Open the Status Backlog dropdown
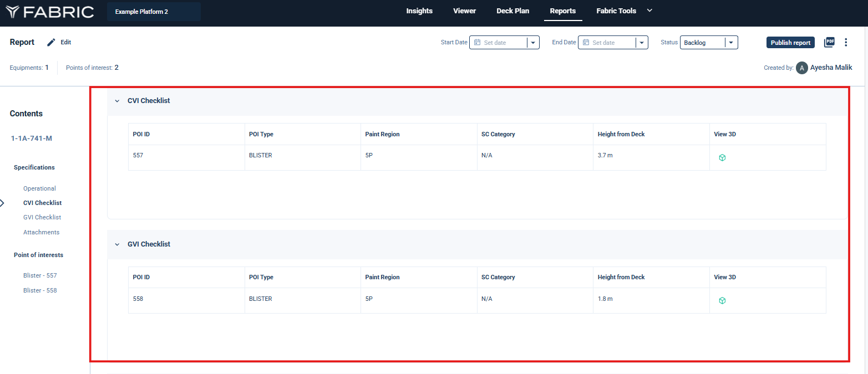868x374 pixels. [x=730, y=43]
